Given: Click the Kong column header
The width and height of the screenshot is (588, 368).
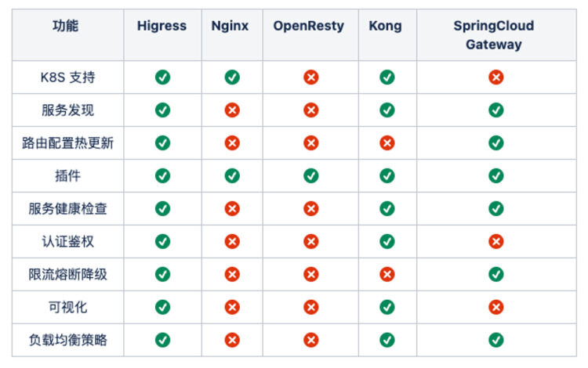Looking at the screenshot, I should (385, 26).
